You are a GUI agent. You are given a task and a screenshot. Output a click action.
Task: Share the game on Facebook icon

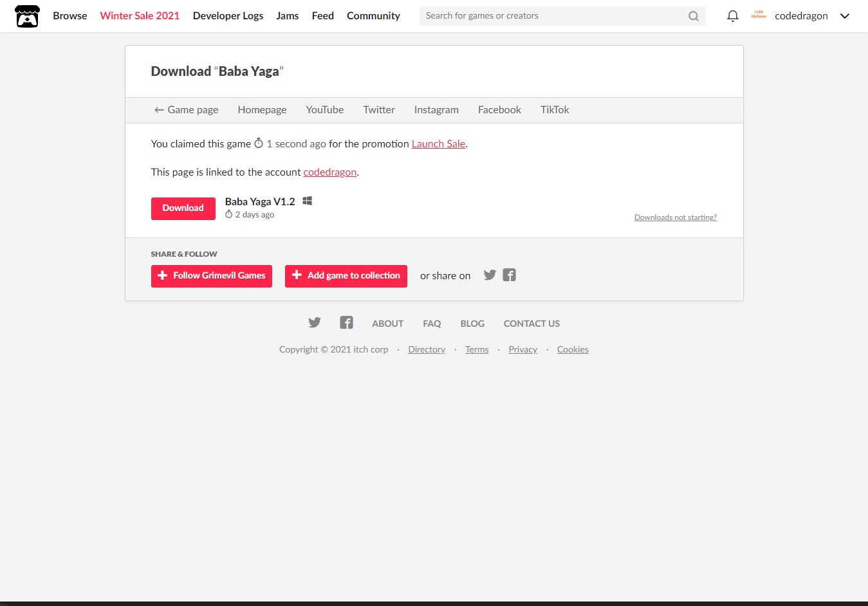click(510, 275)
